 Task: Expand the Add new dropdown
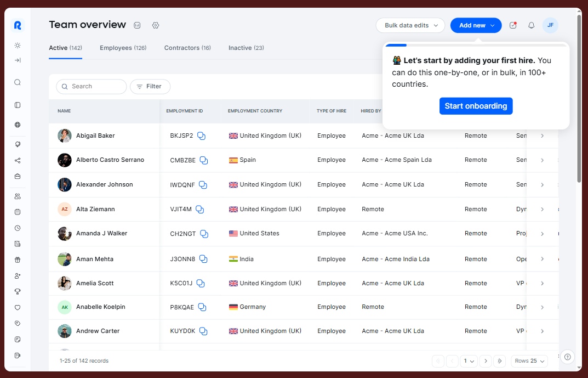tap(476, 25)
